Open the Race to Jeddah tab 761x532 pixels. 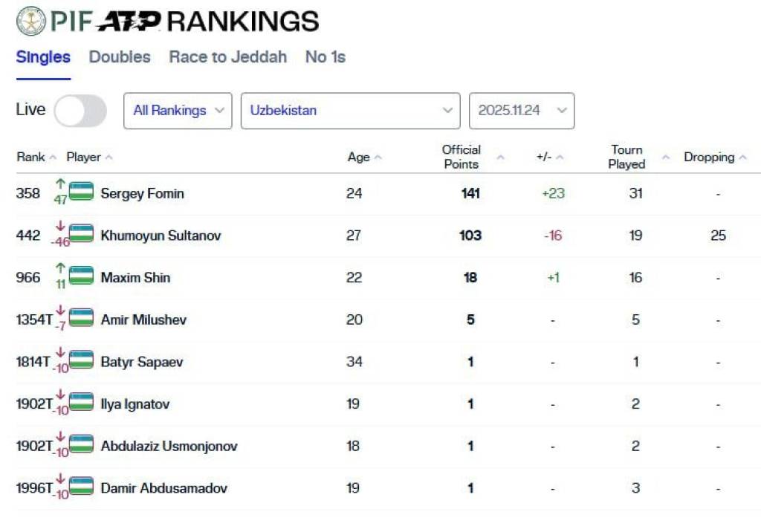tap(227, 57)
